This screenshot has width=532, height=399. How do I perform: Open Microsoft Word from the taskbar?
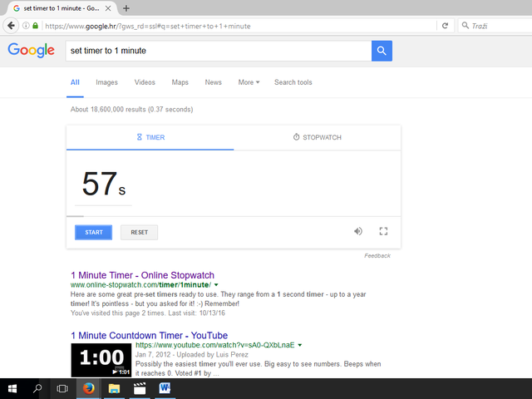(165, 388)
